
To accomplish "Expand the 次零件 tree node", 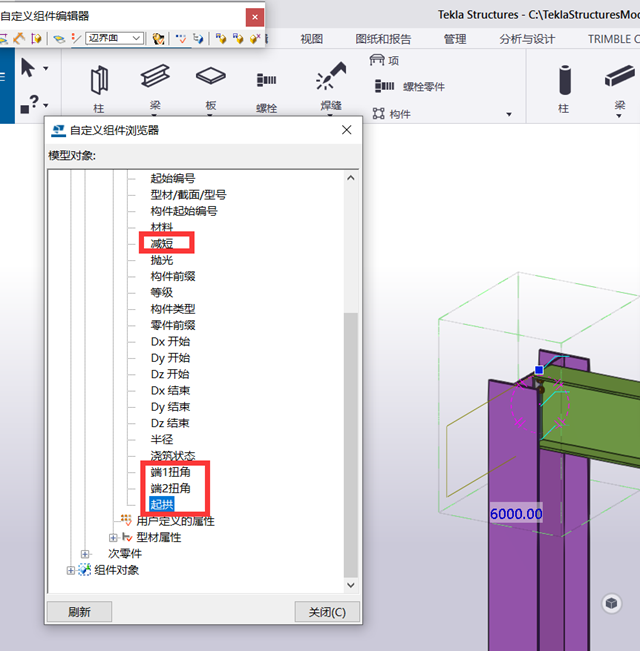I will point(85,554).
